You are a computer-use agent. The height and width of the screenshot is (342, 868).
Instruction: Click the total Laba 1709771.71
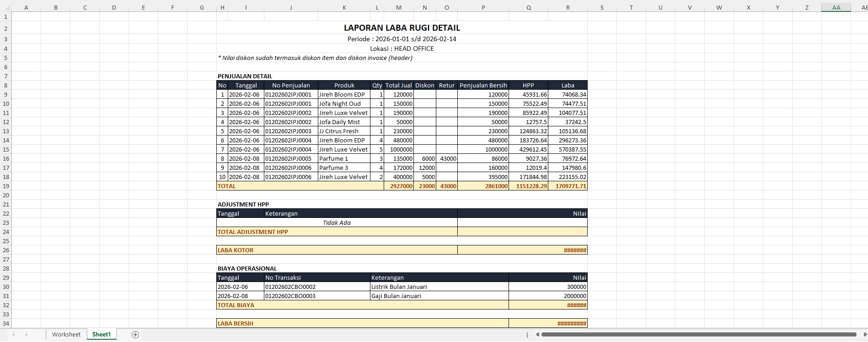click(568, 186)
